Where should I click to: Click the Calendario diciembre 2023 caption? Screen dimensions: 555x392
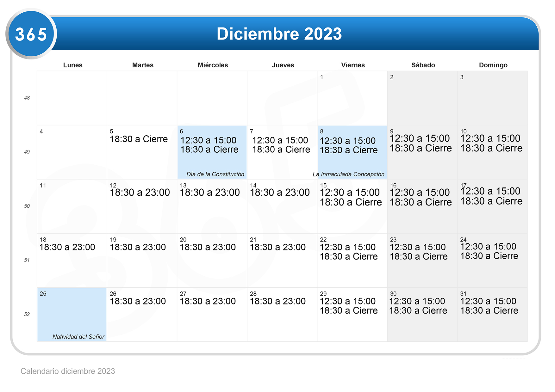(x=68, y=371)
